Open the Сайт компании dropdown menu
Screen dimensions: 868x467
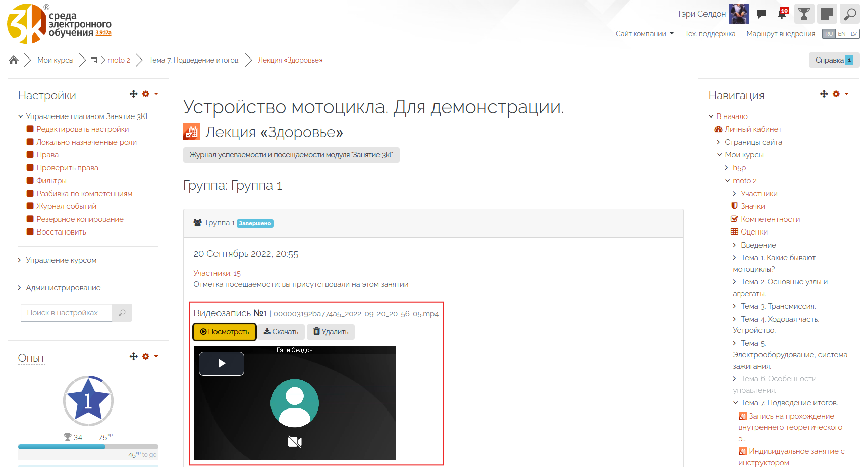tap(644, 34)
